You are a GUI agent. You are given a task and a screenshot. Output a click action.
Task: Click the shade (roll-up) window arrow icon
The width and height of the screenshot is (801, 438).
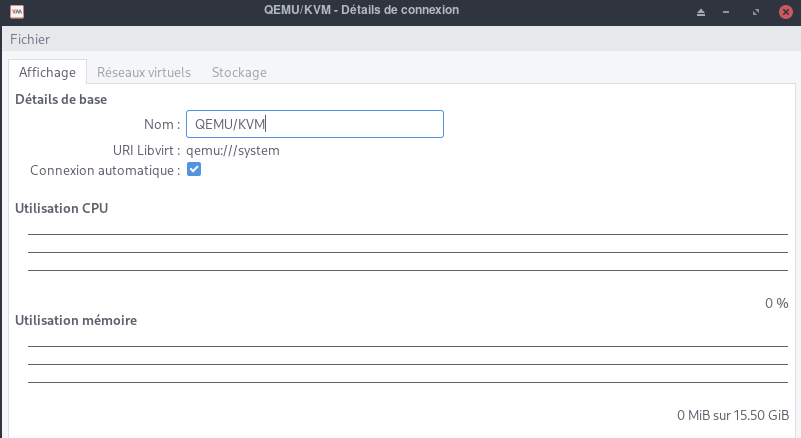click(x=700, y=12)
